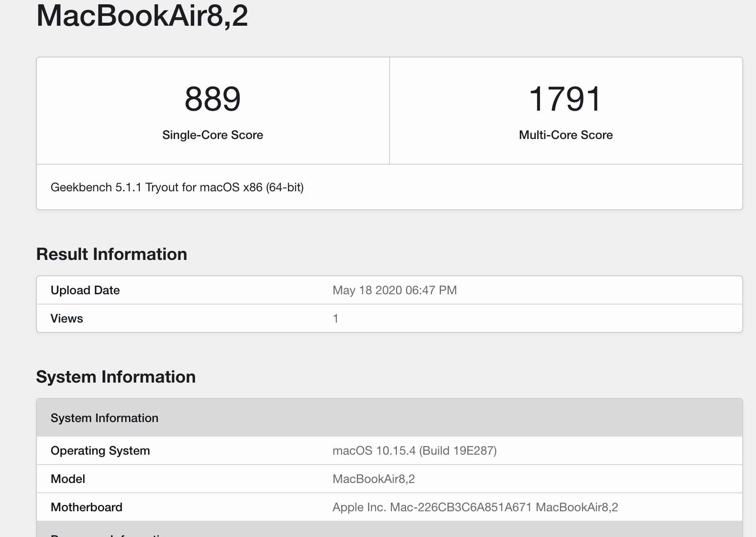Click the Upload Date row label
Viewport: 756px width, 537px height.
[85, 290]
